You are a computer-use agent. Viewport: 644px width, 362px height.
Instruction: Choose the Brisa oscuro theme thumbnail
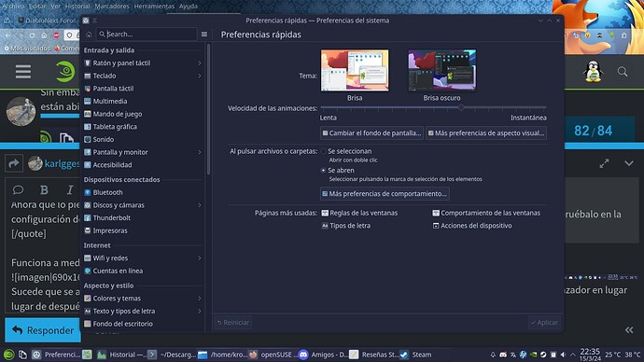point(441,71)
